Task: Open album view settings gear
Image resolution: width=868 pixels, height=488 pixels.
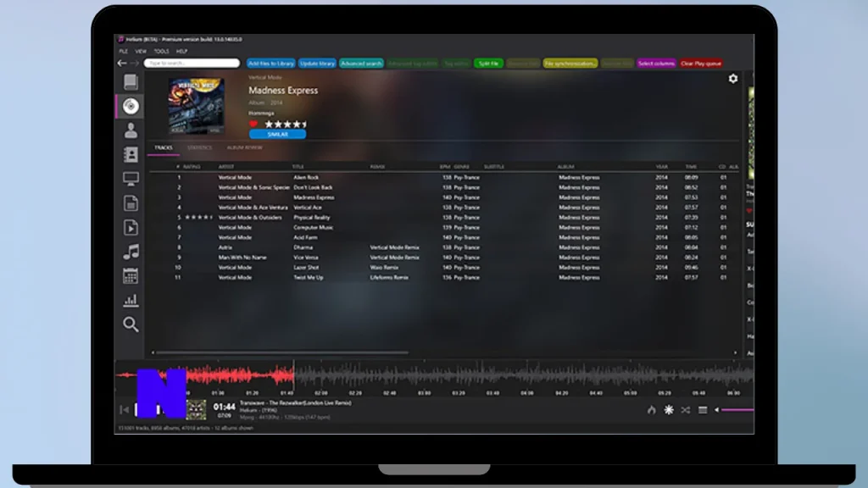Action: click(733, 79)
